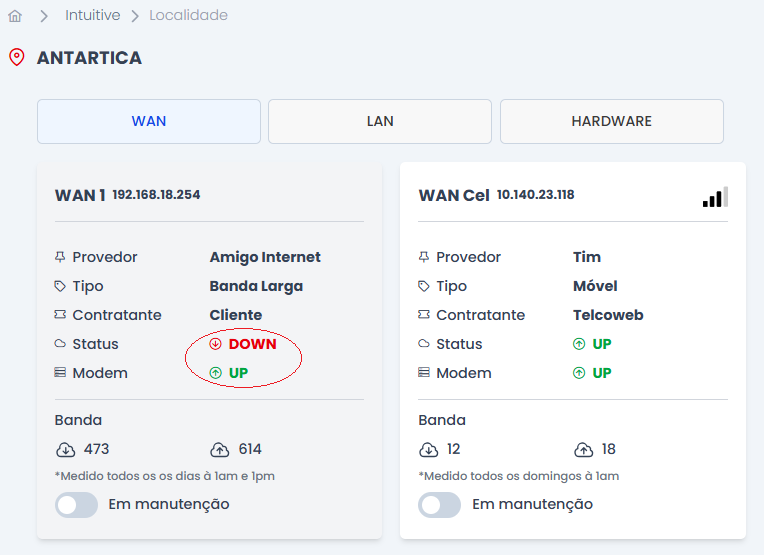Click the red DOWN status arrow icon
The height and width of the screenshot is (555, 764).
point(215,344)
